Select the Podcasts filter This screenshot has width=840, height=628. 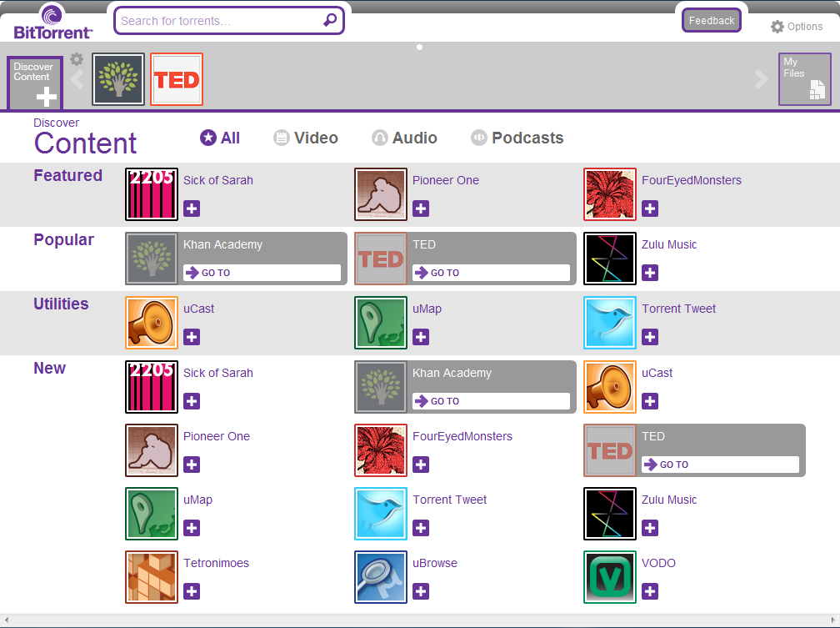click(x=517, y=138)
